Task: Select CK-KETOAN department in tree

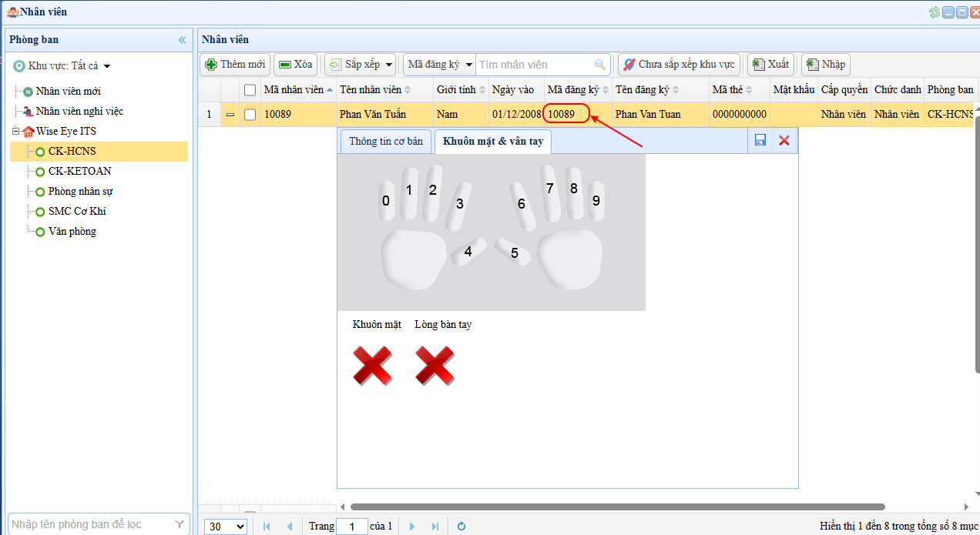Action: [79, 172]
